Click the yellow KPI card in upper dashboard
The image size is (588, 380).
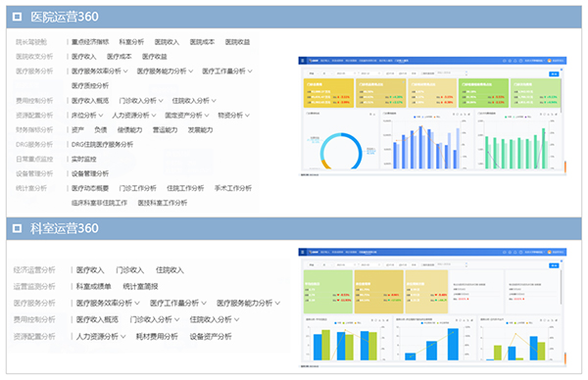[x=328, y=93]
